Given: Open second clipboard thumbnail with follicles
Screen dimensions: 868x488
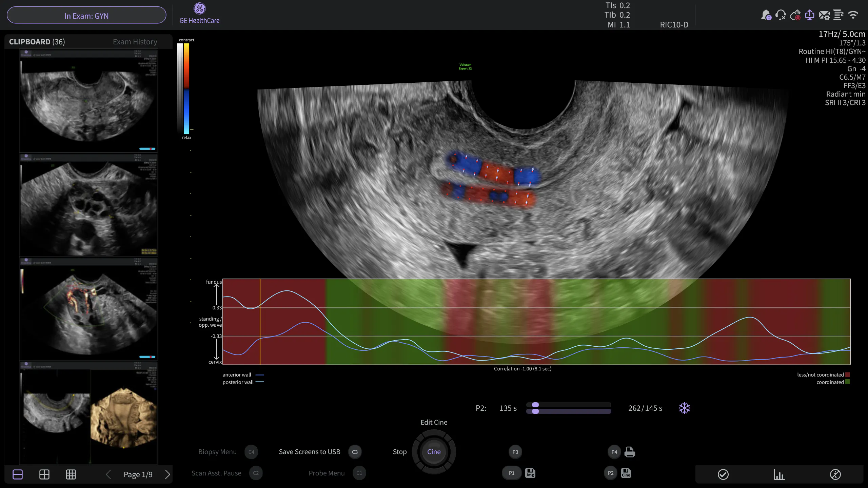Looking at the screenshot, I should [88, 205].
